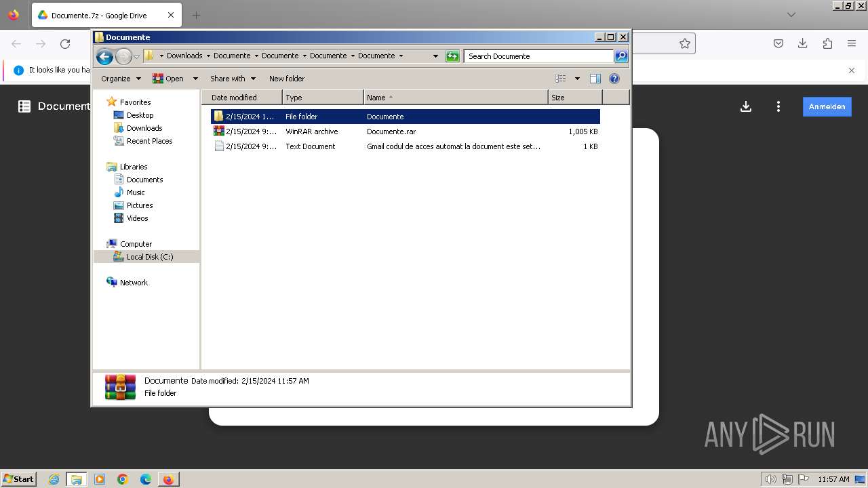Open Favorites in the navigation pane
The image size is (868, 488).
[135, 102]
